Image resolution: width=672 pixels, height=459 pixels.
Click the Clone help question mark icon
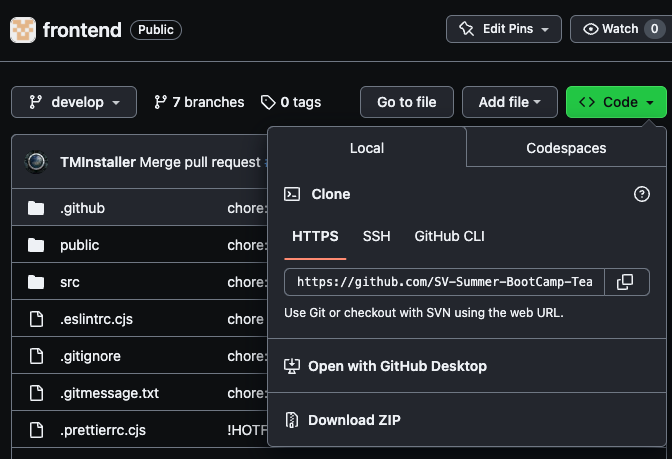pos(642,194)
